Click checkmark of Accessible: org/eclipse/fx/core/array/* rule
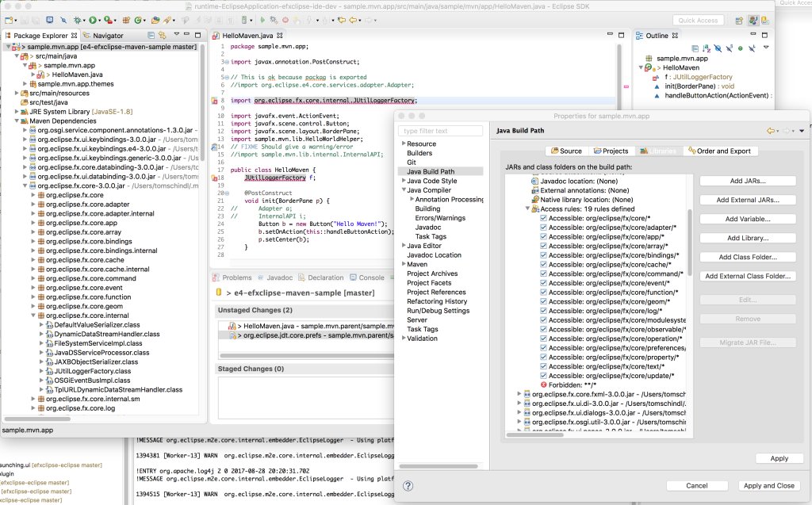The image size is (812, 505). point(543,246)
